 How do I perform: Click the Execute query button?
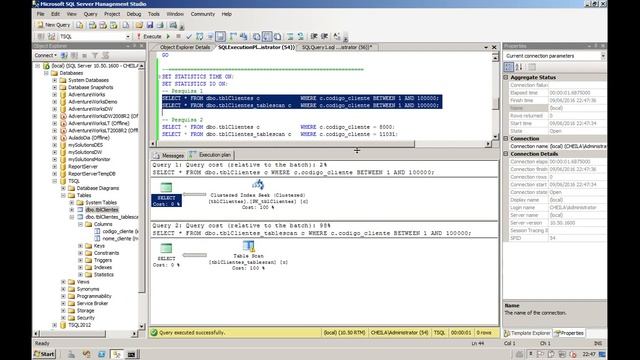click(149, 37)
